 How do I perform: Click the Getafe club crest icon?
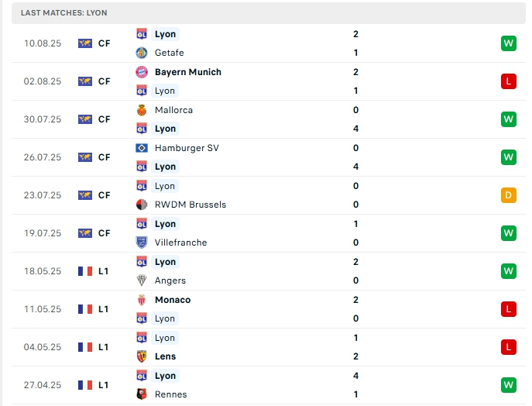coord(142,53)
